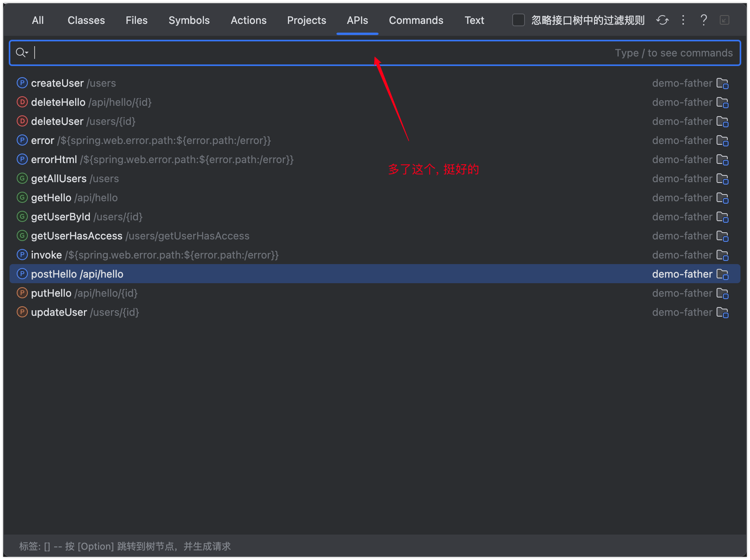Click the question mark help icon
Screen dimensions: 750x560
coord(703,20)
